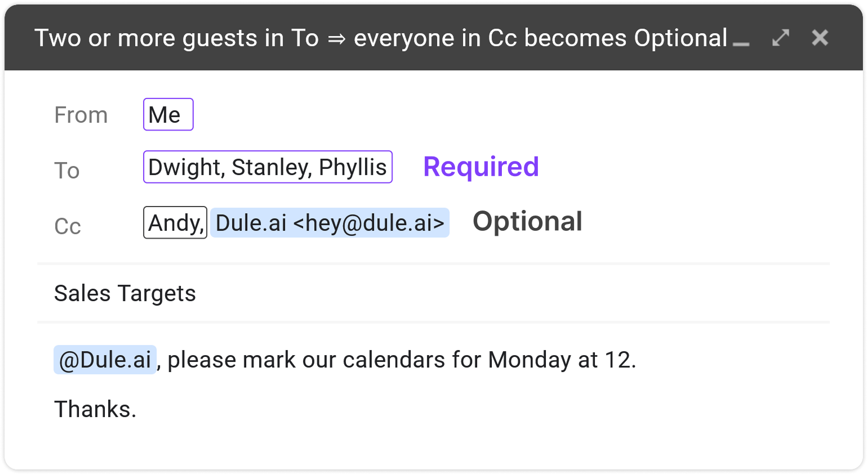Click the window title bar text
This screenshot has height=475, width=868.
pyautogui.click(x=381, y=37)
